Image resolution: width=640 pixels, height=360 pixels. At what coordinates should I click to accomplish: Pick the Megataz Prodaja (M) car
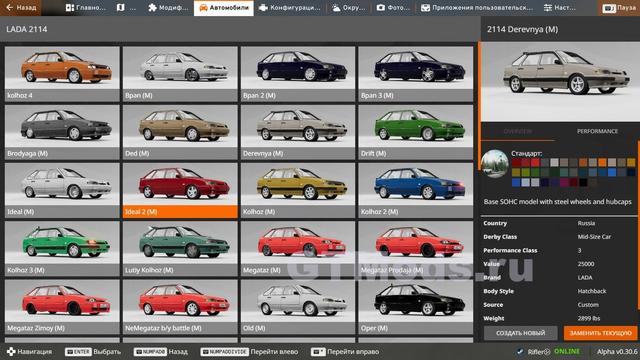pos(416,249)
